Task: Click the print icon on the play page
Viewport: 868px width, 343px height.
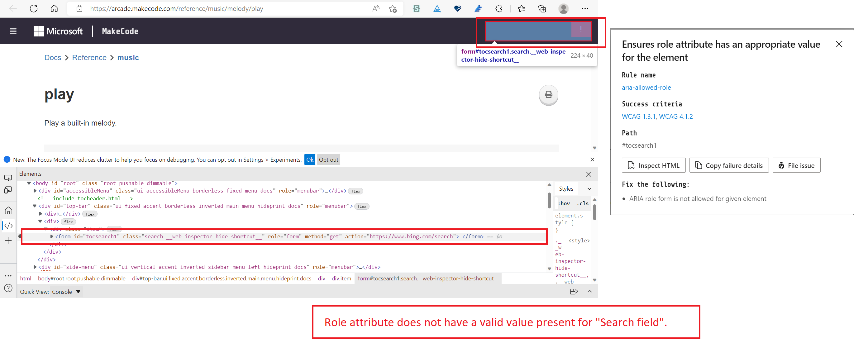Action: pyautogui.click(x=549, y=95)
